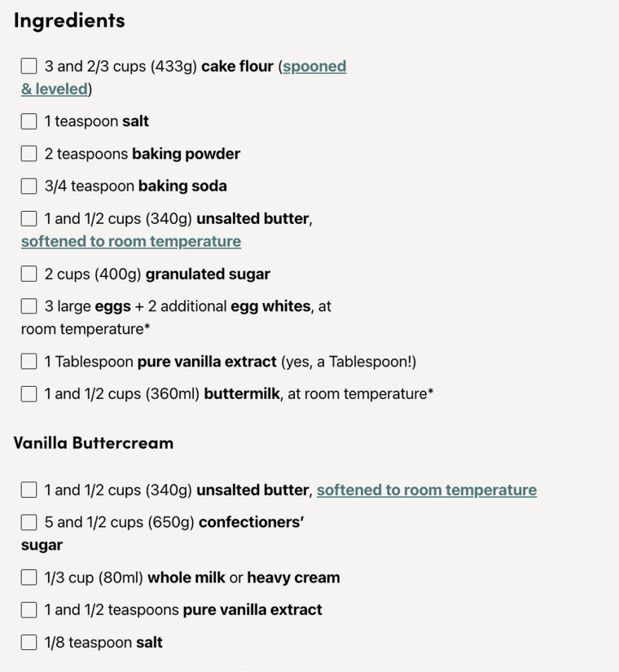Viewport: 619px width, 672px height.
Task: Check the confectioners' sugar checkbox
Action: pyautogui.click(x=29, y=522)
